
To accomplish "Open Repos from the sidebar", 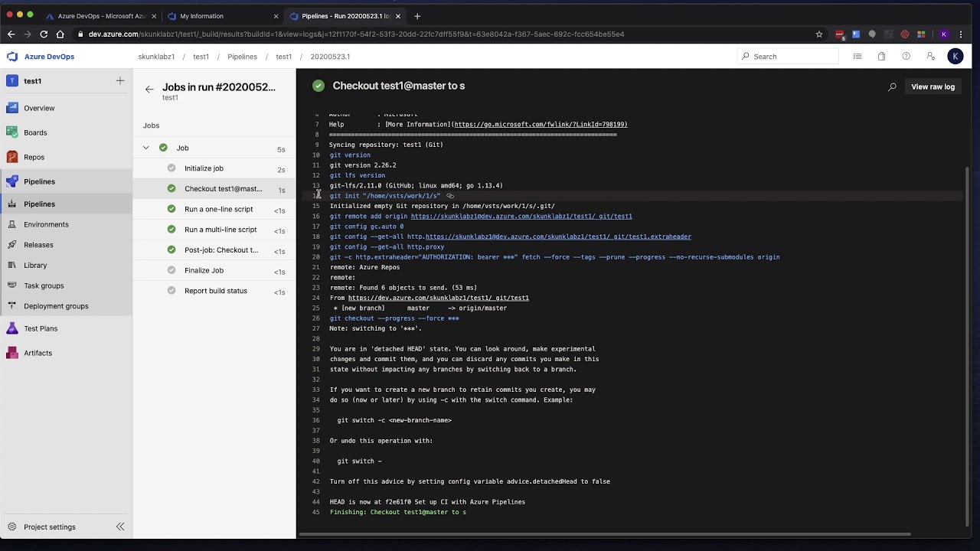I will [34, 157].
